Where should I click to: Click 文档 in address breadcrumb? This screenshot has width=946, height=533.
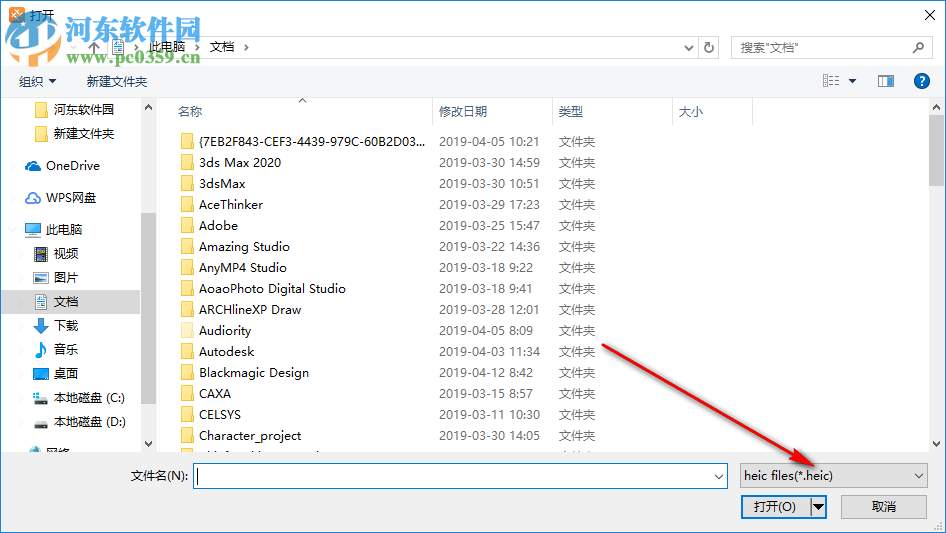tap(221, 47)
